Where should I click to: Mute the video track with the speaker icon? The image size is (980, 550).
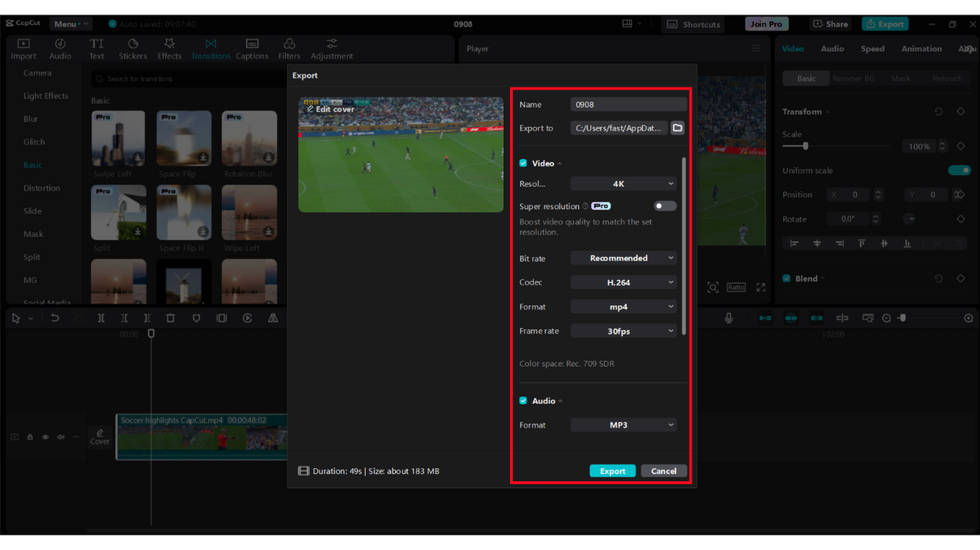[x=60, y=437]
